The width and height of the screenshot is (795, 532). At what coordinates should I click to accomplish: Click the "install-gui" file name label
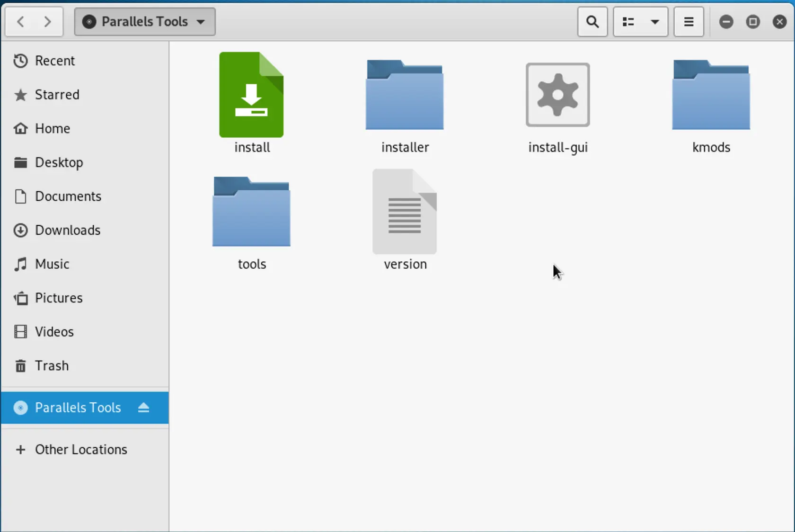tap(558, 148)
